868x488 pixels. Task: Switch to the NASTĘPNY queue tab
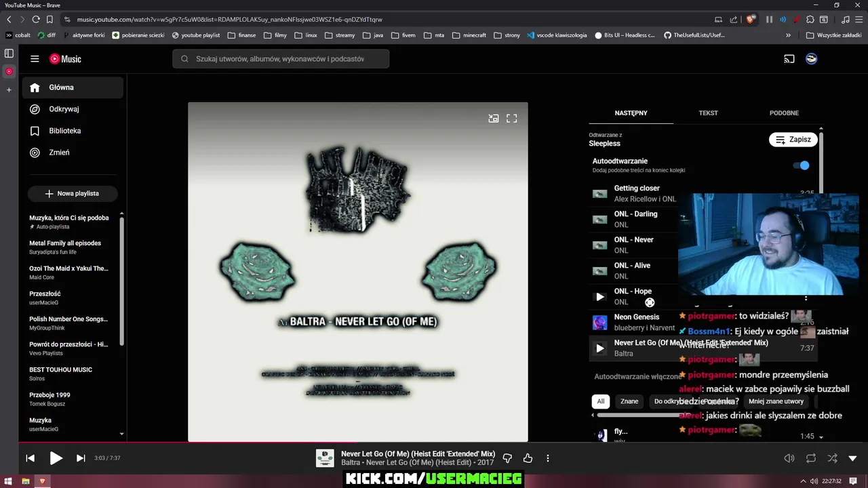pos(631,113)
